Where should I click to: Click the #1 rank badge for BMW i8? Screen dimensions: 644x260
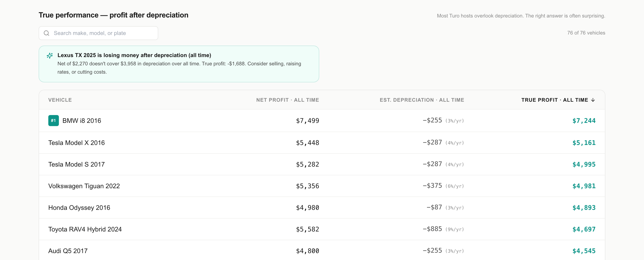[x=54, y=121]
